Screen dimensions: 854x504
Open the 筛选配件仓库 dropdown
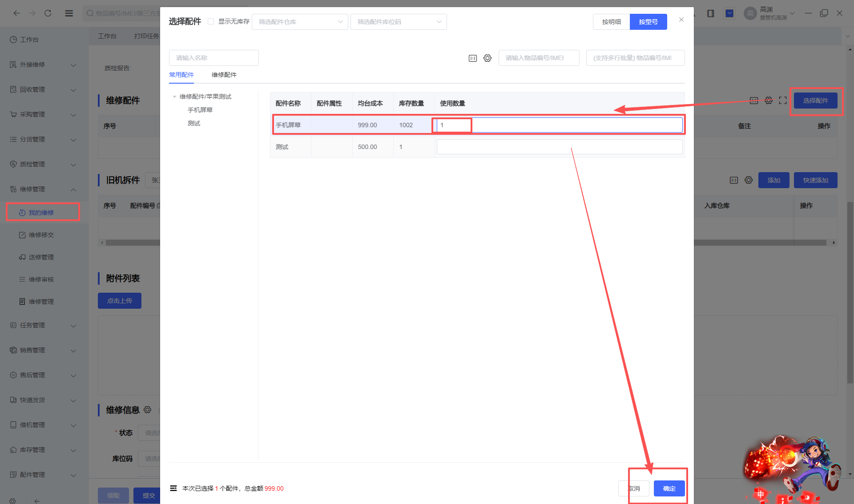coord(300,22)
